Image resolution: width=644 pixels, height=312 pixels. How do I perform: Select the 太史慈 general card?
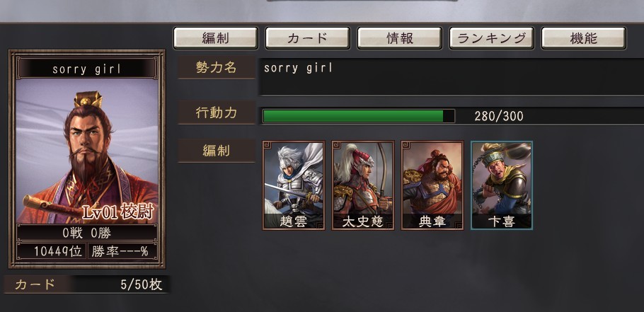click(363, 185)
